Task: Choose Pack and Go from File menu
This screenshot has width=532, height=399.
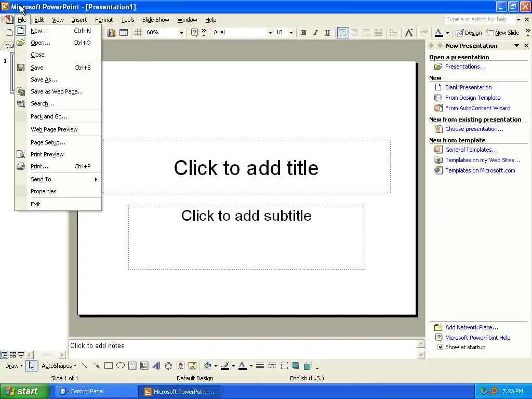Action: (58, 116)
